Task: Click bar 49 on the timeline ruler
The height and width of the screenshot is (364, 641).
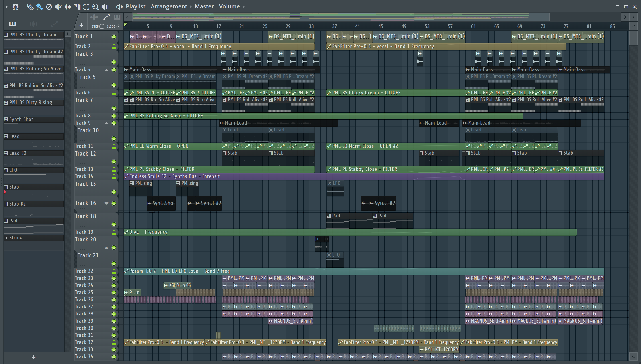Action: [404, 26]
